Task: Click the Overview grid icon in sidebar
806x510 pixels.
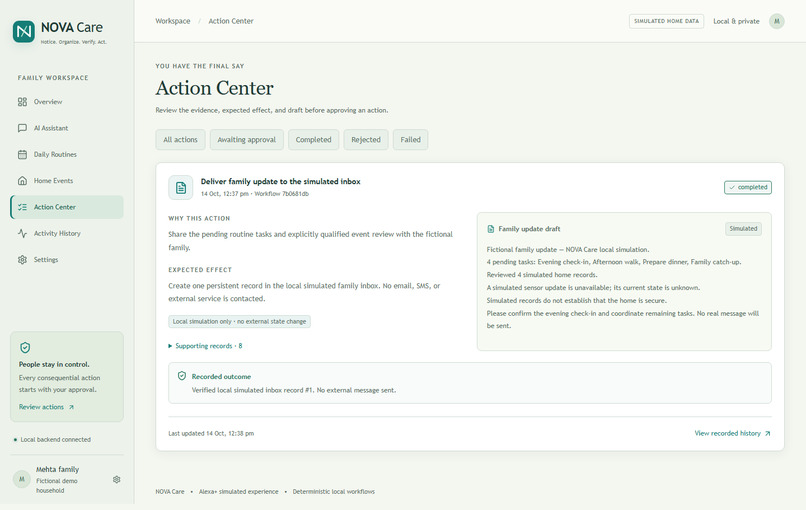Action: (x=22, y=102)
